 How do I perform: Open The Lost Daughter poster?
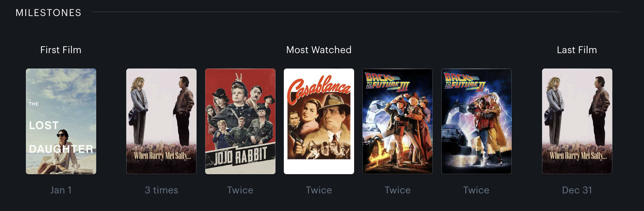point(61,121)
